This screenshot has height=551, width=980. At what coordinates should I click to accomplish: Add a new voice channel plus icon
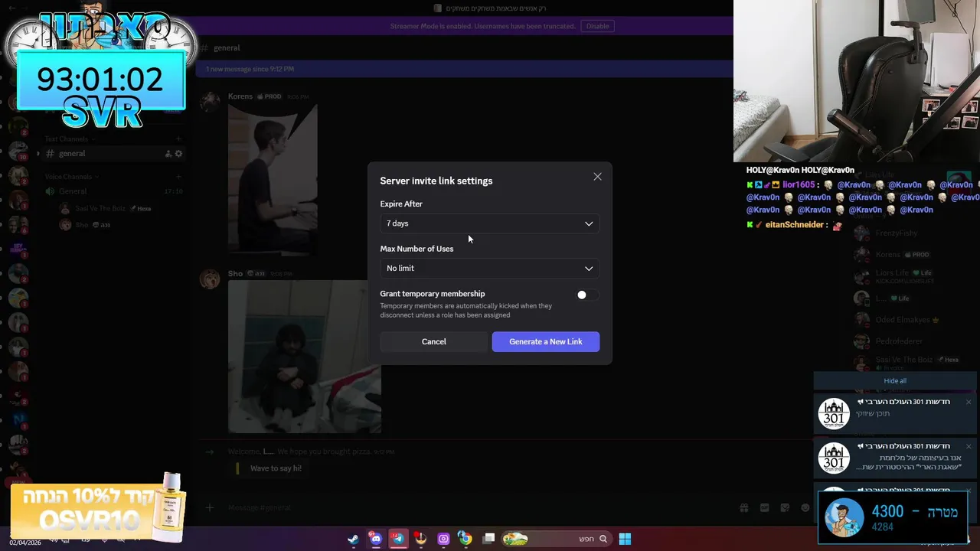coord(178,177)
